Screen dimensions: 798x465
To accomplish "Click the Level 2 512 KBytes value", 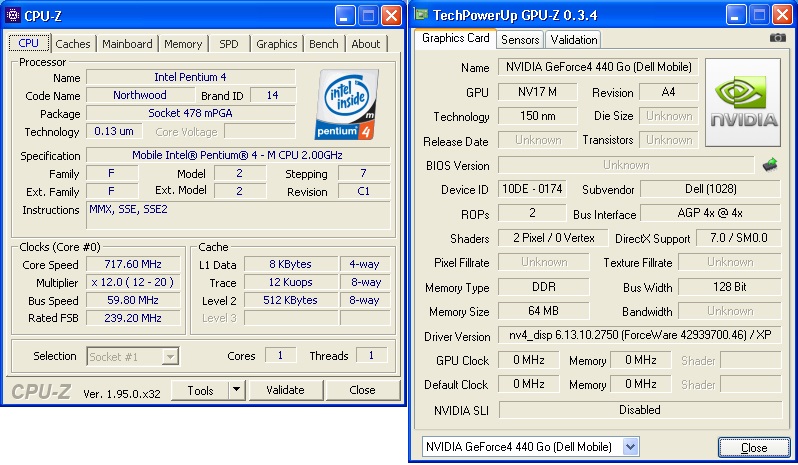I will (x=291, y=300).
